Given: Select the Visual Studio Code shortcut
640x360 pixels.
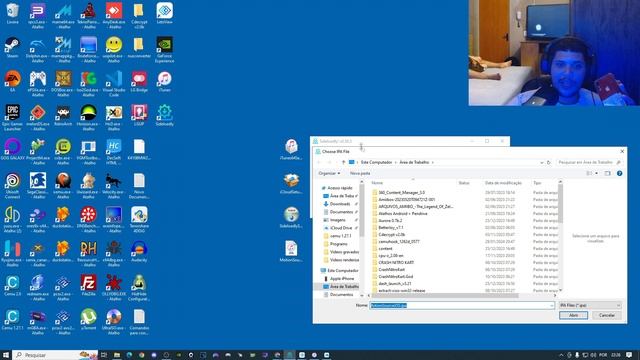Looking at the screenshot, I should click(114, 83).
